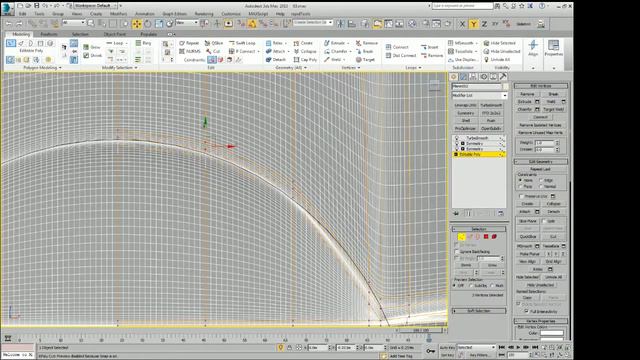Select SubObj preview selection radio
This screenshot has width=640, height=360.
(x=472, y=286)
